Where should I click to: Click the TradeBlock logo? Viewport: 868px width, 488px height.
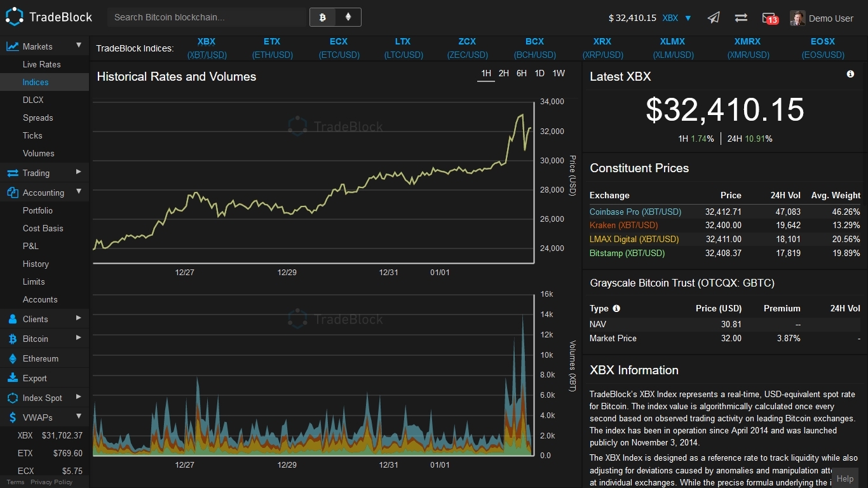tap(49, 17)
